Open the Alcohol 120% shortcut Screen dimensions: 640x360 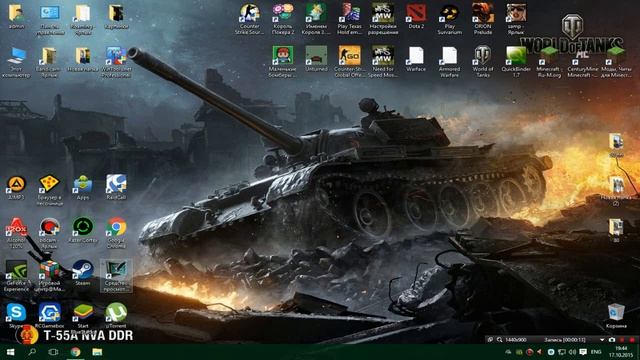pos(16,233)
